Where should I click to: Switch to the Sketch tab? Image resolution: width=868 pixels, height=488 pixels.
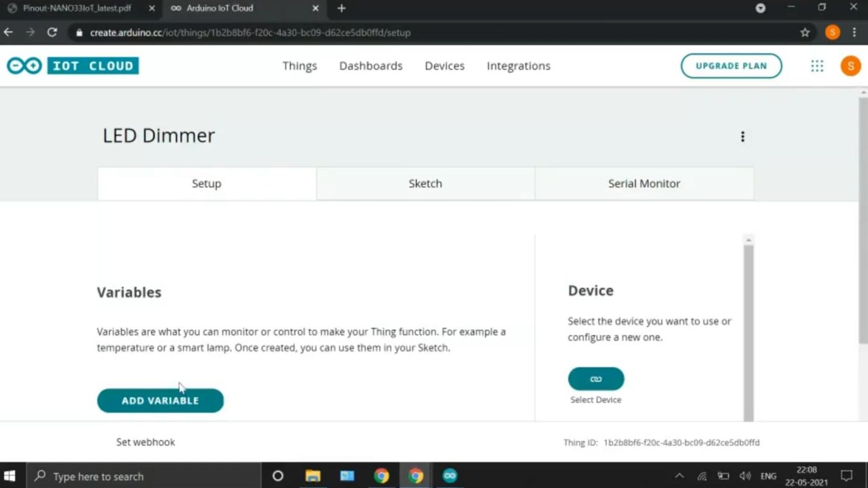pyautogui.click(x=425, y=183)
